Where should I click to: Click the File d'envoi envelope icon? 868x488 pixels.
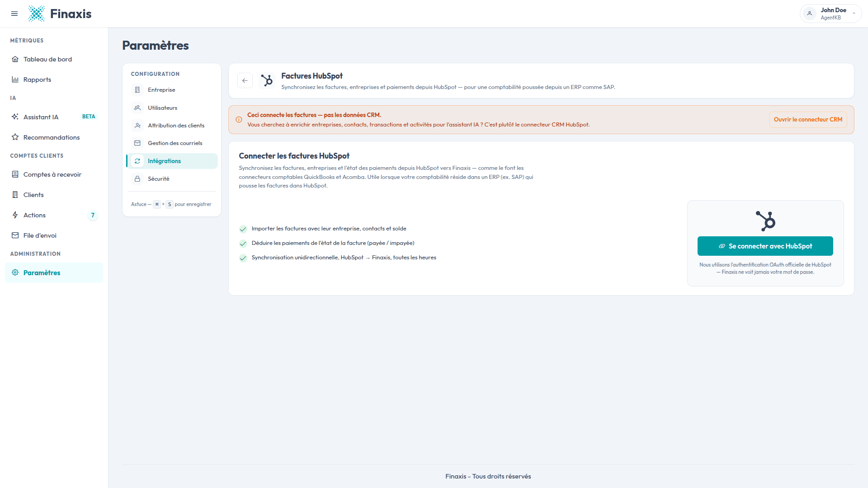[15, 235]
